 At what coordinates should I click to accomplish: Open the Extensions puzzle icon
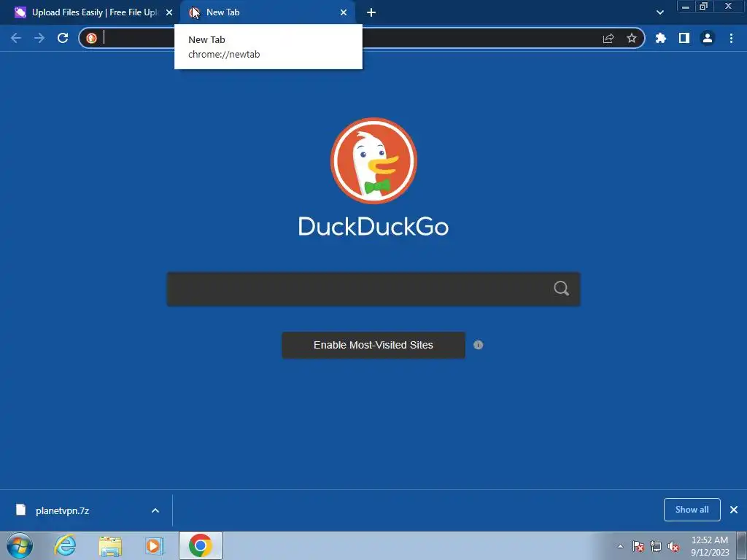[x=661, y=38]
